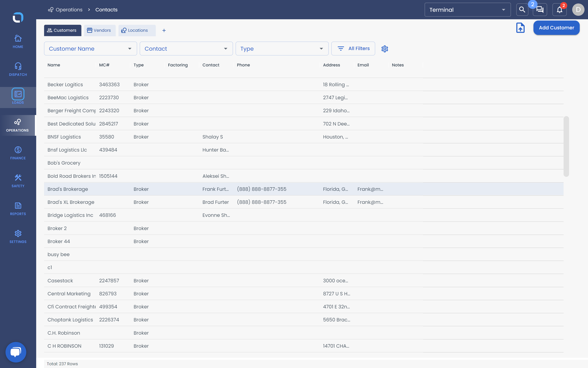The width and height of the screenshot is (588, 368).
Task: Click the Bob's Grocery row
Action: click(x=304, y=163)
